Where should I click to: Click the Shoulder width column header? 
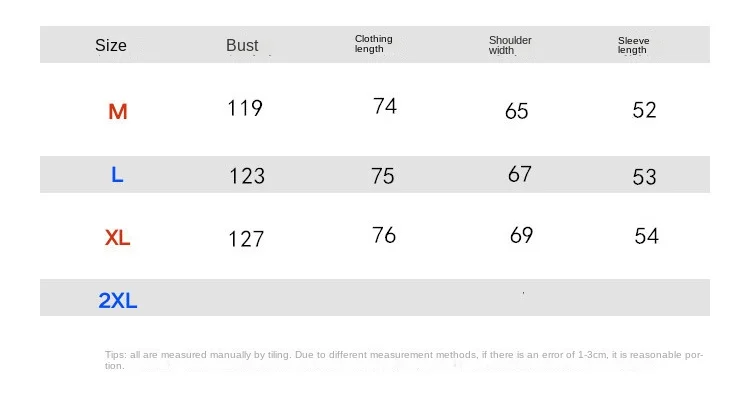coord(509,45)
